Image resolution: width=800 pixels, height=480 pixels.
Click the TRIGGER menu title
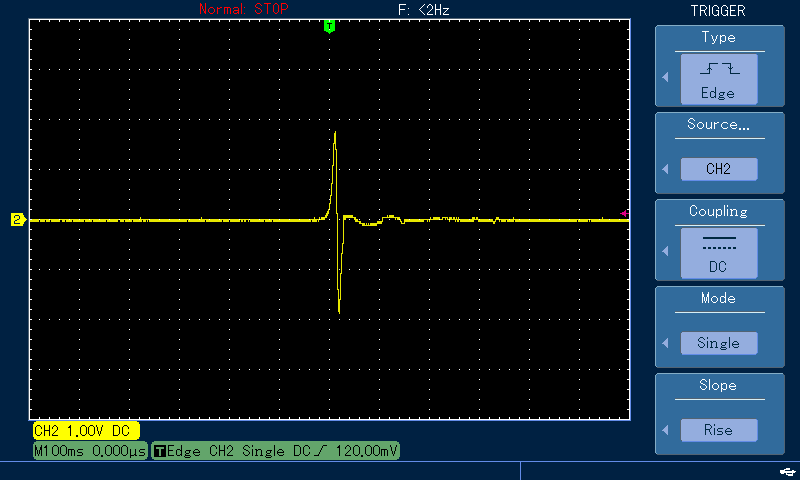click(x=718, y=11)
